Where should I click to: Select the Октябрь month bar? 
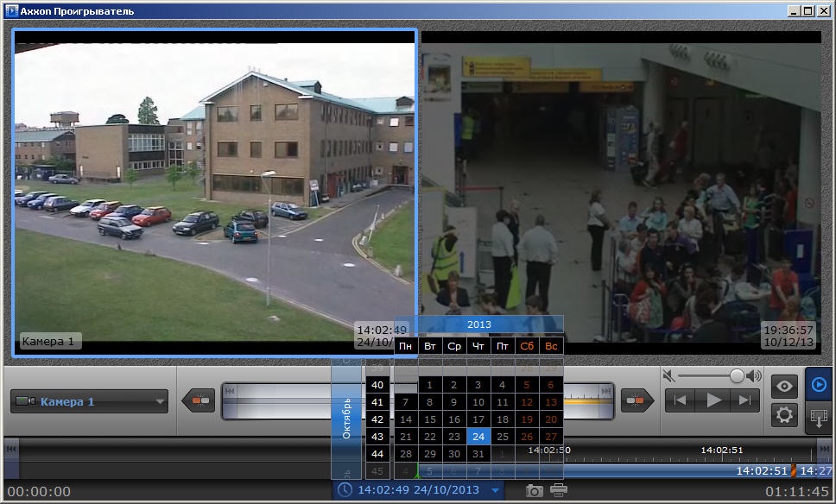click(x=346, y=419)
